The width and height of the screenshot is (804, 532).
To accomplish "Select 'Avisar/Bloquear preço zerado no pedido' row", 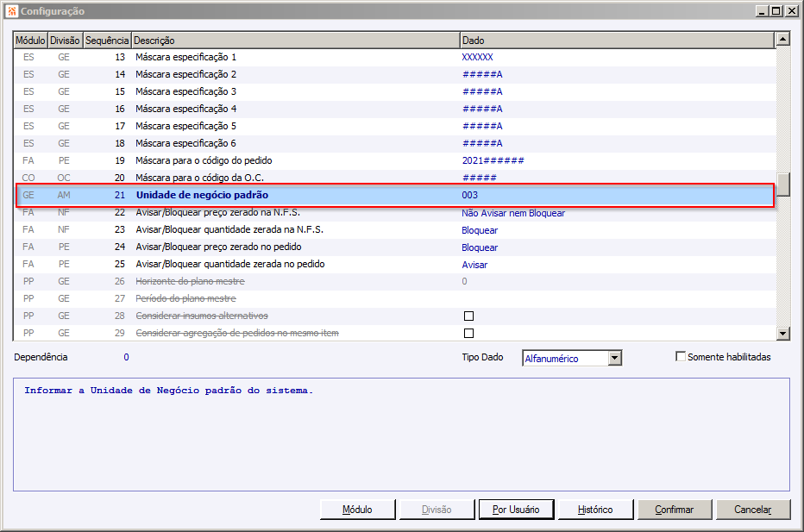I will point(393,247).
